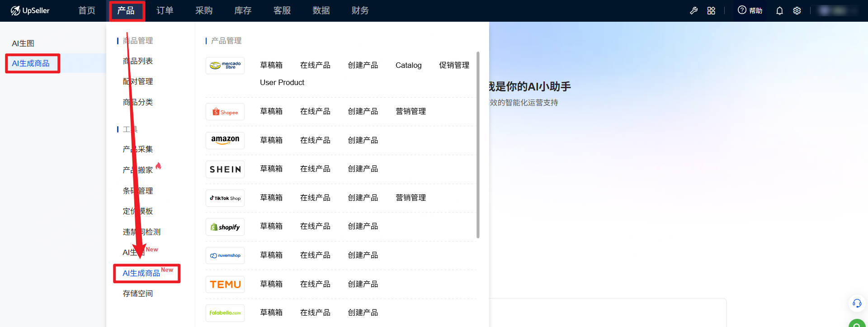868x327 pixels.
Task: Click the UpSeller logo
Action: pos(30,10)
